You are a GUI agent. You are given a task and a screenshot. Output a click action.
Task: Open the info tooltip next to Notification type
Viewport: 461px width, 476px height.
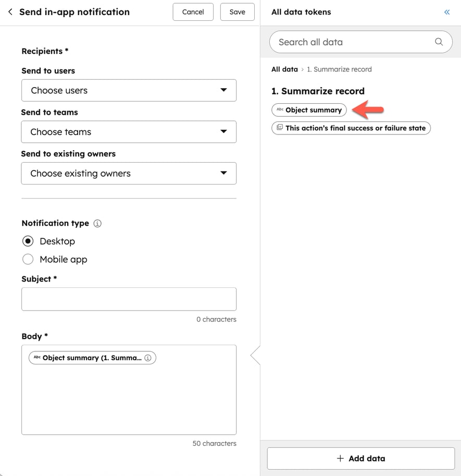click(x=97, y=223)
